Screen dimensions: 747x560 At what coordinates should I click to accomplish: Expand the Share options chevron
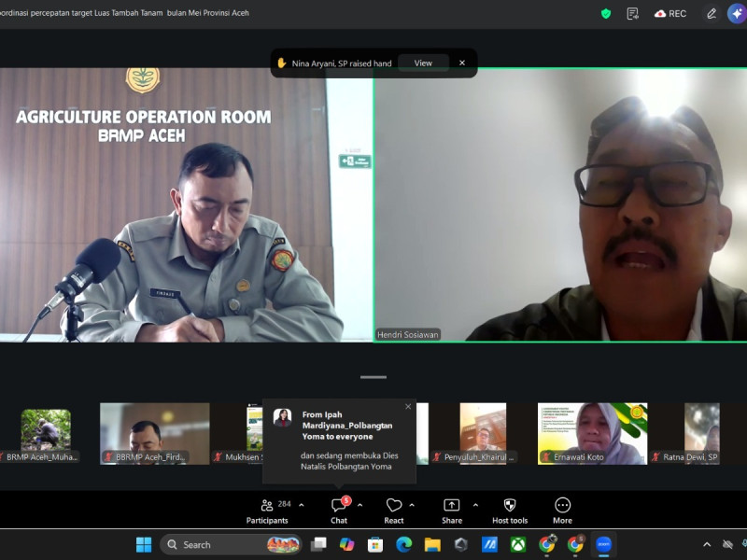point(475,505)
